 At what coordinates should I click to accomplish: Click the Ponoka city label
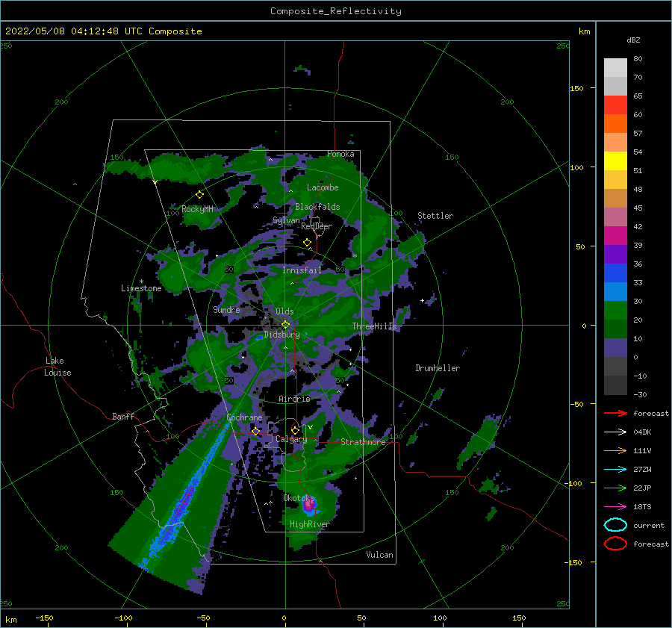tap(340, 154)
